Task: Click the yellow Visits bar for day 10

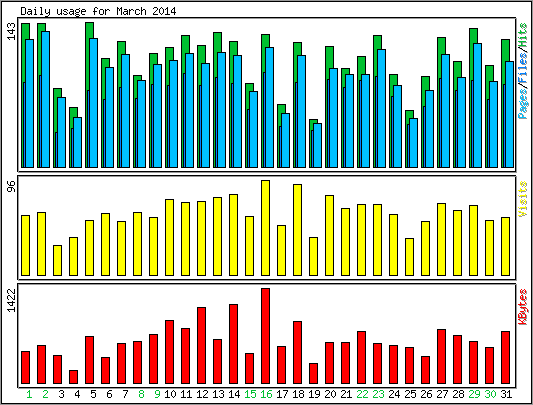Action: pyautogui.click(x=170, y=237)
